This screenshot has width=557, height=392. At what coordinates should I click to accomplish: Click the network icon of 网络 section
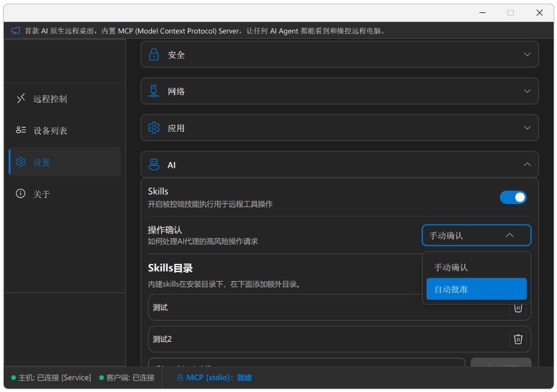click(x=154, y=91)
